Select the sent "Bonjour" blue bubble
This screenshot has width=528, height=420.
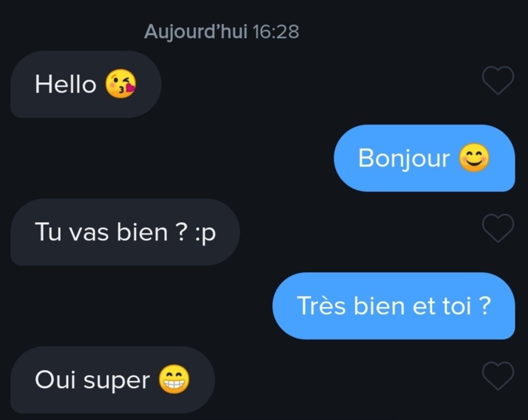[425, 158]
